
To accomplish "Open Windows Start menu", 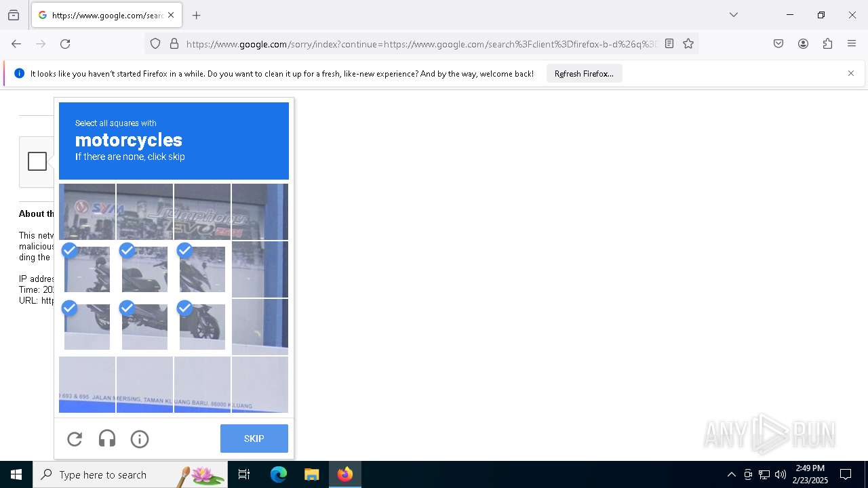I will [16, 474].
